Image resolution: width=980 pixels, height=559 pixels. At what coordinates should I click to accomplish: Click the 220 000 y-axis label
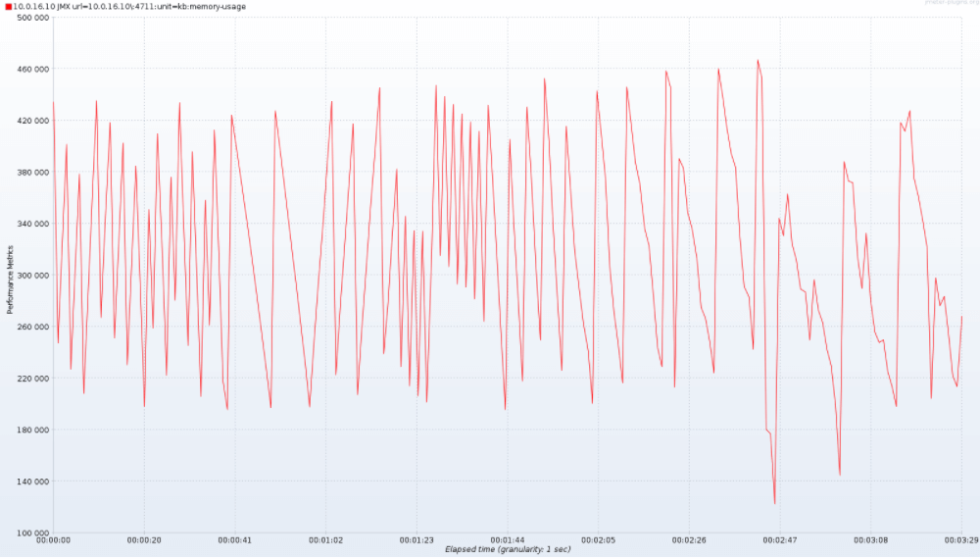[33, 379]
